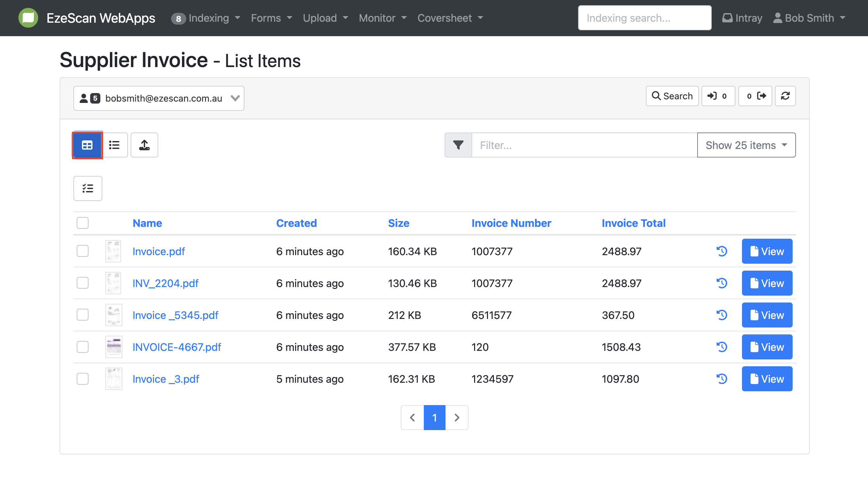Viewport: 868px width, 484px height.
Task: Click the filter funnel icon
Action: point(458,145)
